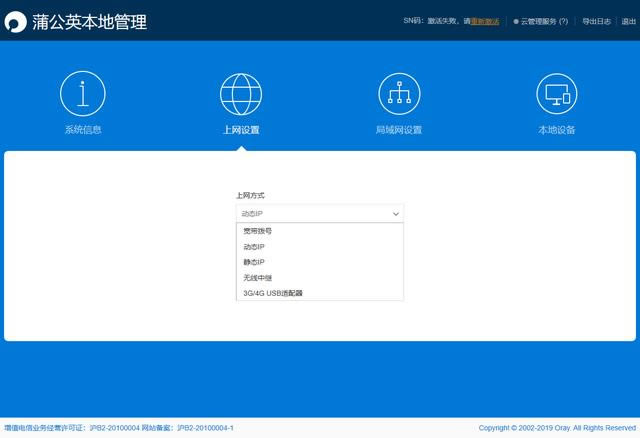Viewport: 640px width, 438px height.
Task: Select 宽带拨号 from the dropdown list
Action: (x=320, y=231)
